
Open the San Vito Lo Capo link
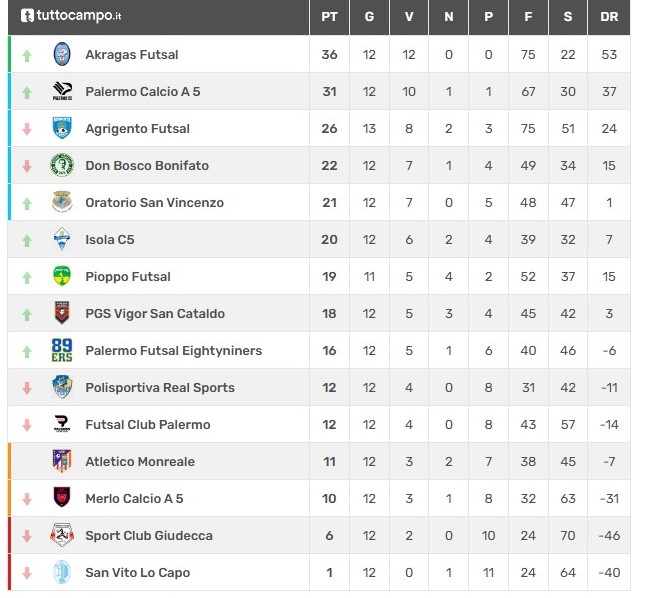click(x=138, y=573)
